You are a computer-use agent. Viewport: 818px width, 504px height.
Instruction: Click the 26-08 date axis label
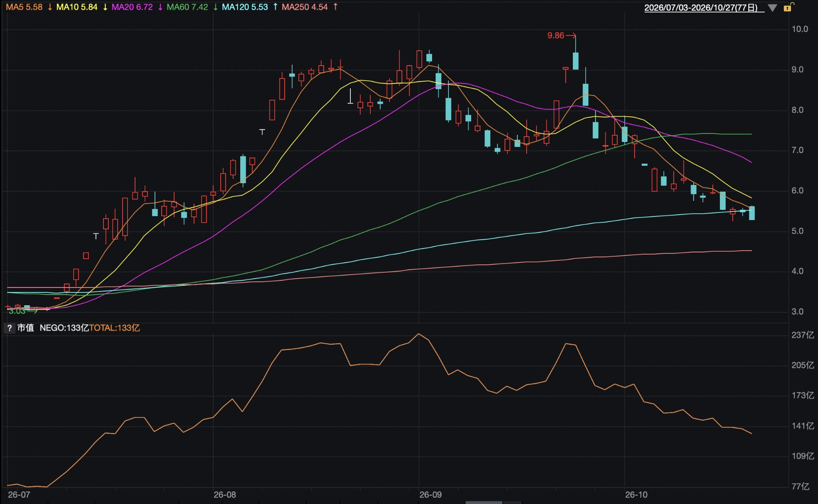click(x=225, y=495)
